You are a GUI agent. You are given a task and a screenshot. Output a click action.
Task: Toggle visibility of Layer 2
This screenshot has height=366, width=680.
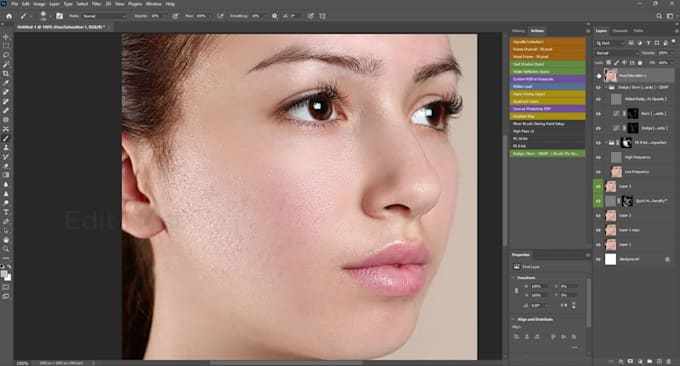[x=598, y=216]
